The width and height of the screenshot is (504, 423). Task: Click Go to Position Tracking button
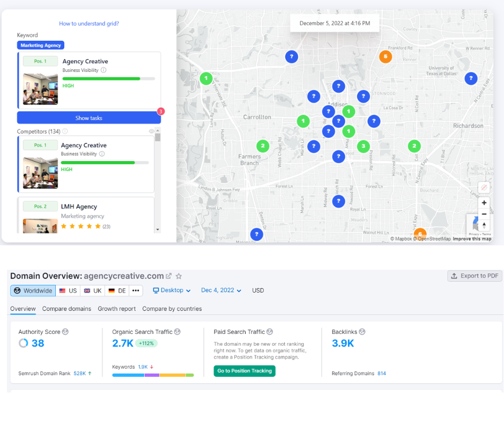(244, 371)
